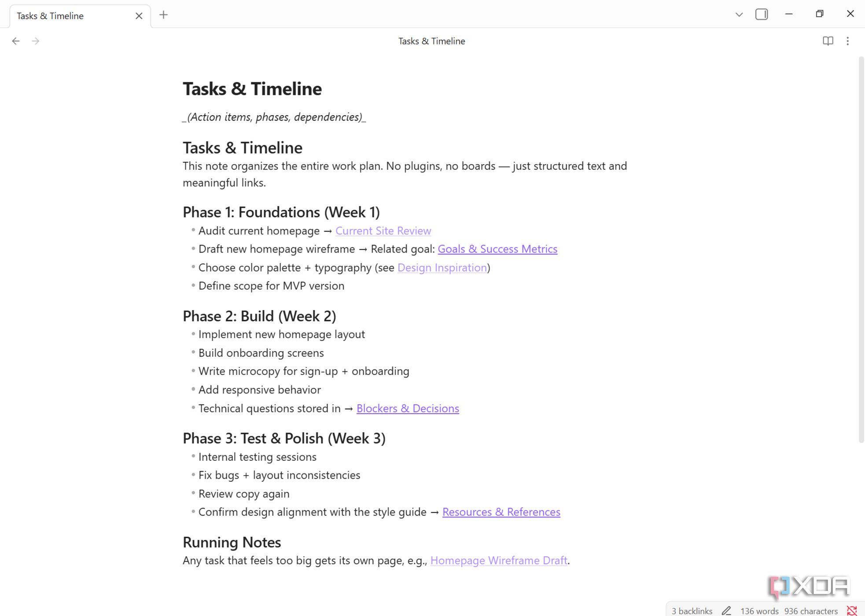Open a new tab with plus icon
Image resolution: width=865 pixels, height=616 pixels.
(163, 15)
